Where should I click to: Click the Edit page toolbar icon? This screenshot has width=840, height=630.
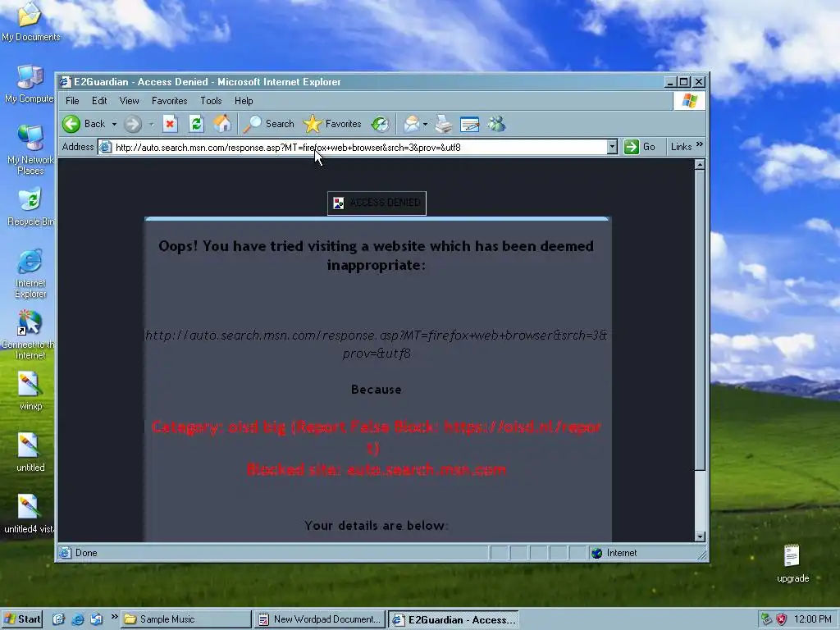[469, 125]
